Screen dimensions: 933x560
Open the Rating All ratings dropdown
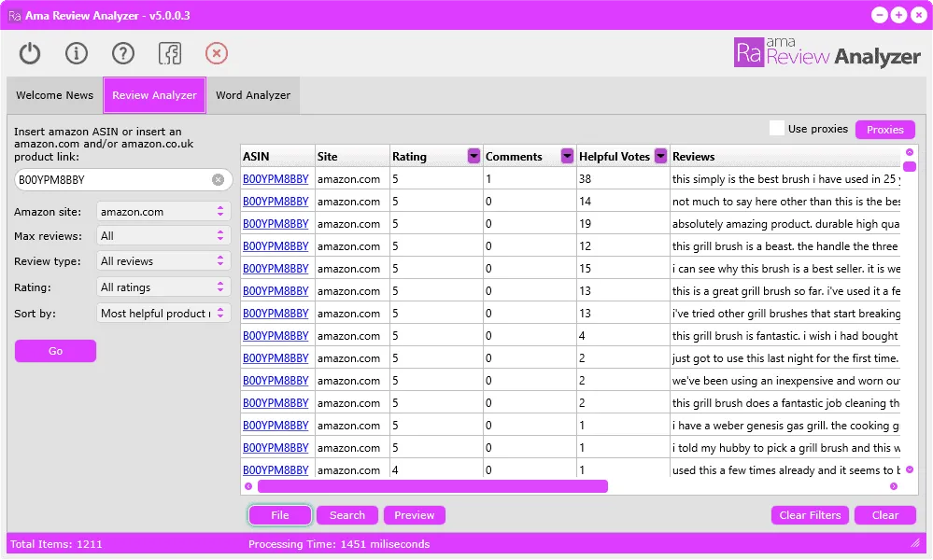(163, 287)
